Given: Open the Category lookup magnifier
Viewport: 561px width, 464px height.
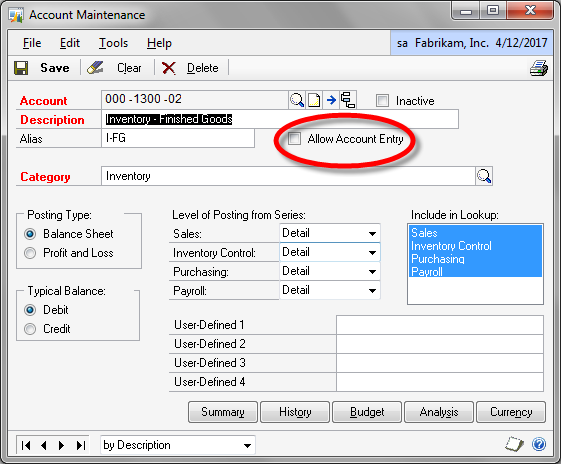Looking at the screenshot, I should click(484, 176).
